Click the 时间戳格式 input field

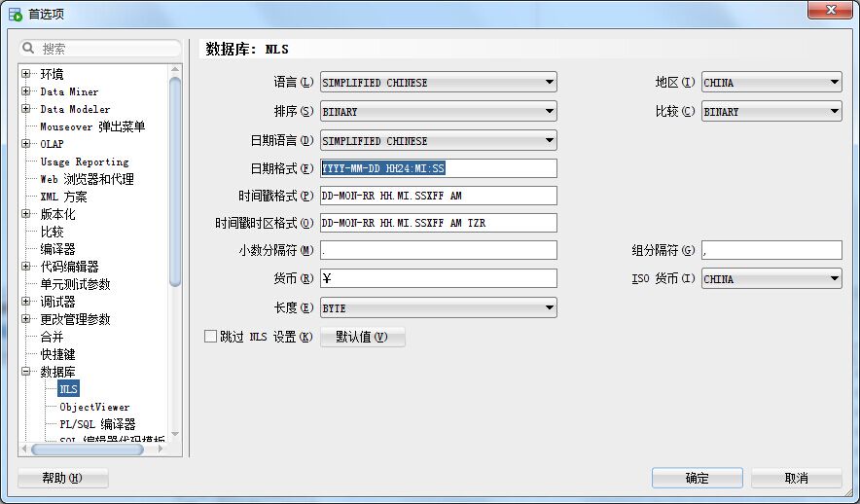[x=439, y=196]
